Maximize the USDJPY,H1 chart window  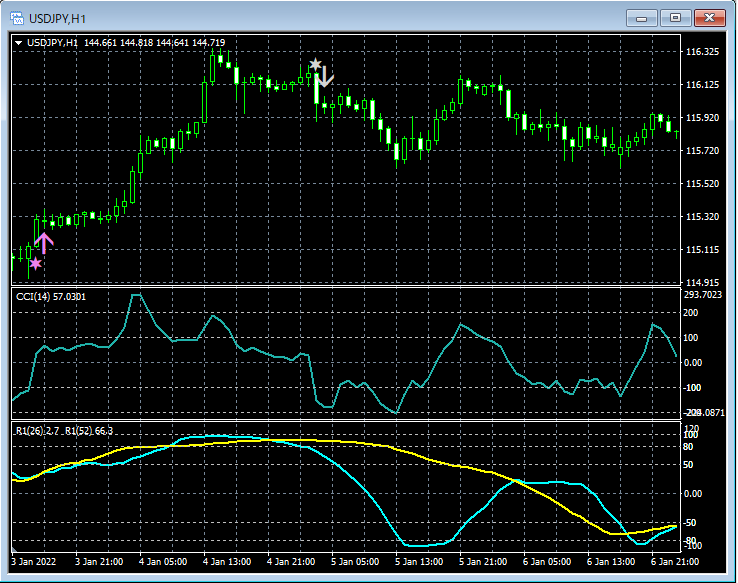[x=676, y=17]
